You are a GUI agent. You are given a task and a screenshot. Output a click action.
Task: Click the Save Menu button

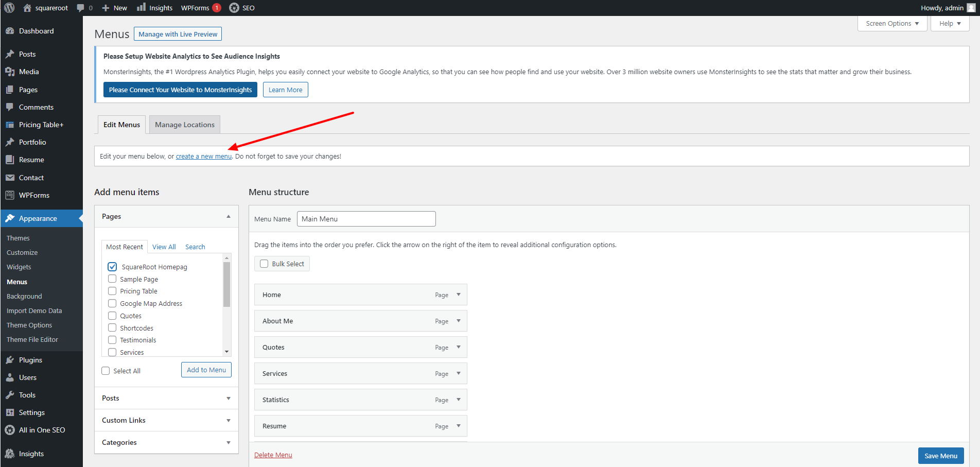click(941, 456)
